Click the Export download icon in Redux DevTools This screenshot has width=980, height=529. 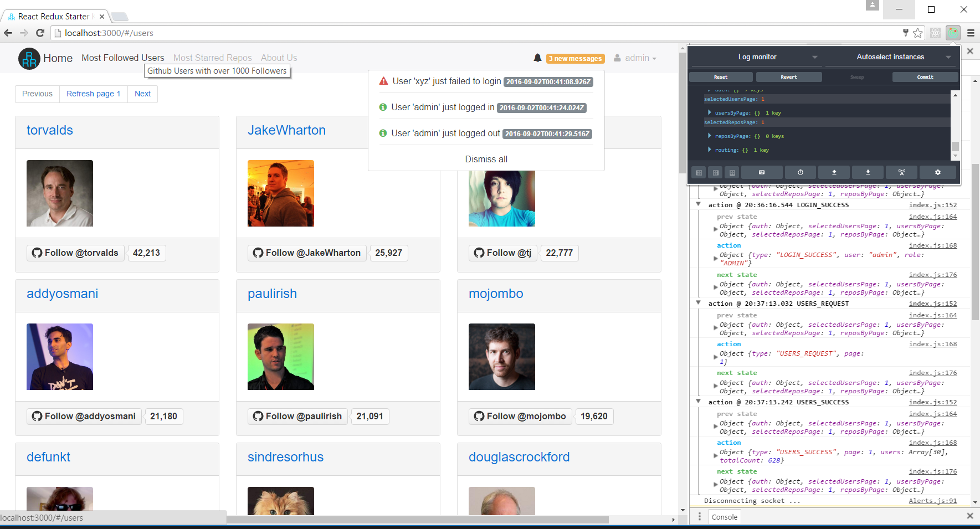868,172
